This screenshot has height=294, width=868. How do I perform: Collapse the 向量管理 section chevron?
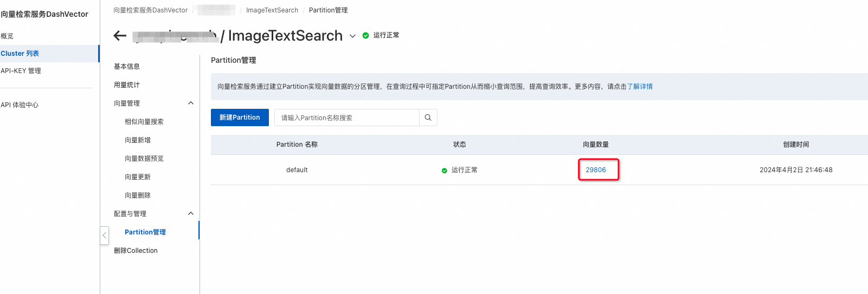tap(190, 103)
